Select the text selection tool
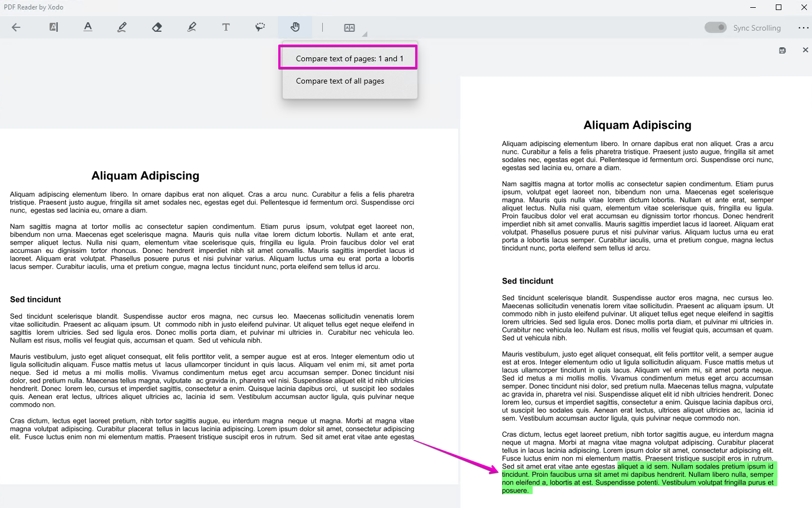Image resolution: width=812 pixels, height=508 pixels. [x=53, y=27]
